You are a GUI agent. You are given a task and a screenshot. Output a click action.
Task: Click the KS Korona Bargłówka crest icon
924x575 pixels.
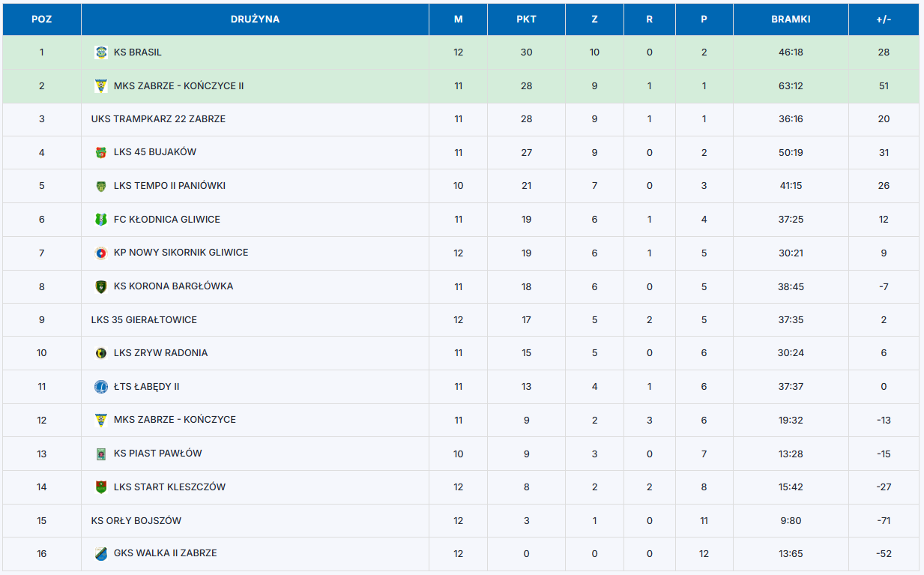[101, 286]
